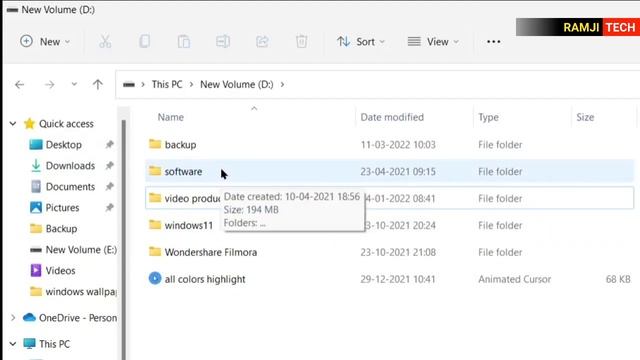Click the pin icon next to Desktop
The width and height of the screenshot is (640, 360).
(x=109, y=144)
